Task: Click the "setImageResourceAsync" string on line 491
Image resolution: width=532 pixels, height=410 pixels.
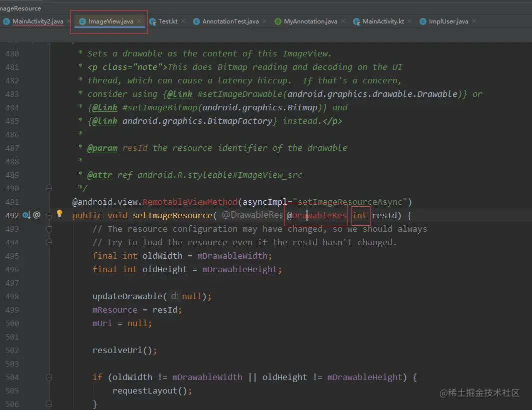Action: coord(349,202)
